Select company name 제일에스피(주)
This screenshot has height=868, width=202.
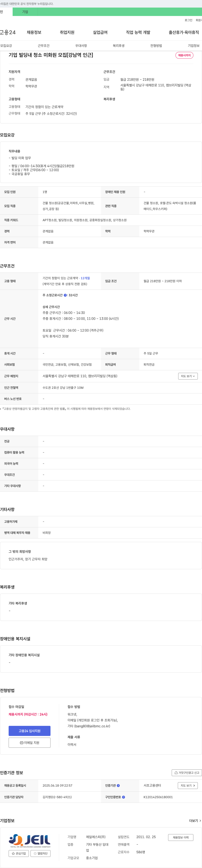[x=96, y=837]
